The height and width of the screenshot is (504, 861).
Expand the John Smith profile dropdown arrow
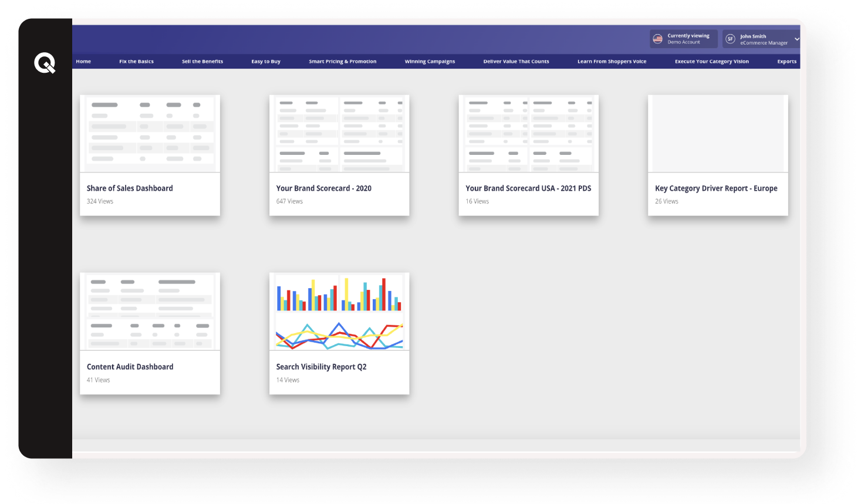coord(796,39)
